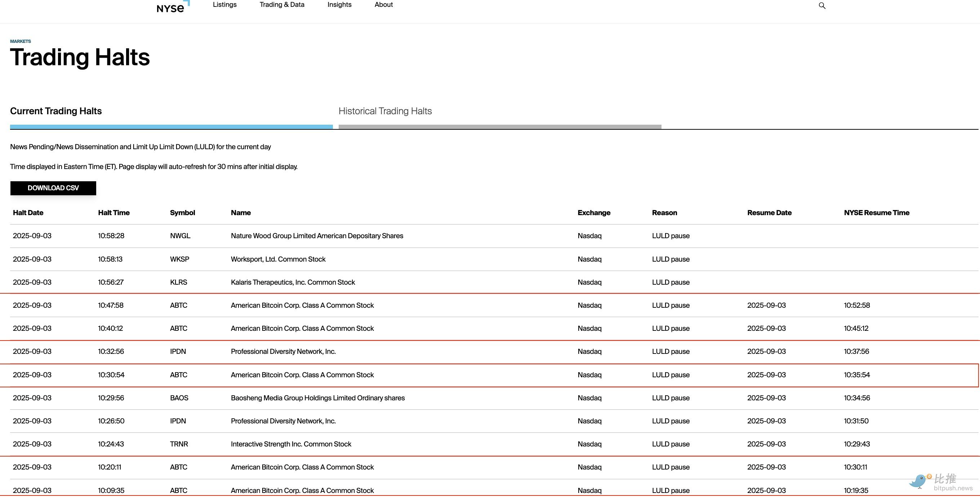Click Kalaris Therapeutics company name
The height and width of the screenshot is (498, 980).
pos(293,282)
